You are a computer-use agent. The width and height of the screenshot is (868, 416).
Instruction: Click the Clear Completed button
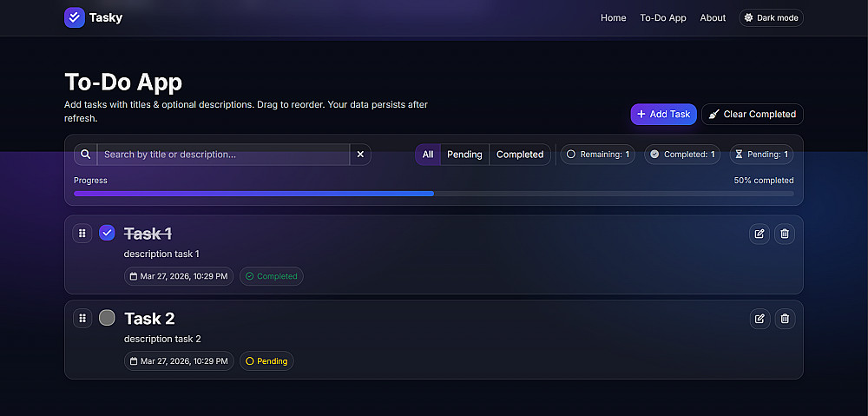coord(753,114)
